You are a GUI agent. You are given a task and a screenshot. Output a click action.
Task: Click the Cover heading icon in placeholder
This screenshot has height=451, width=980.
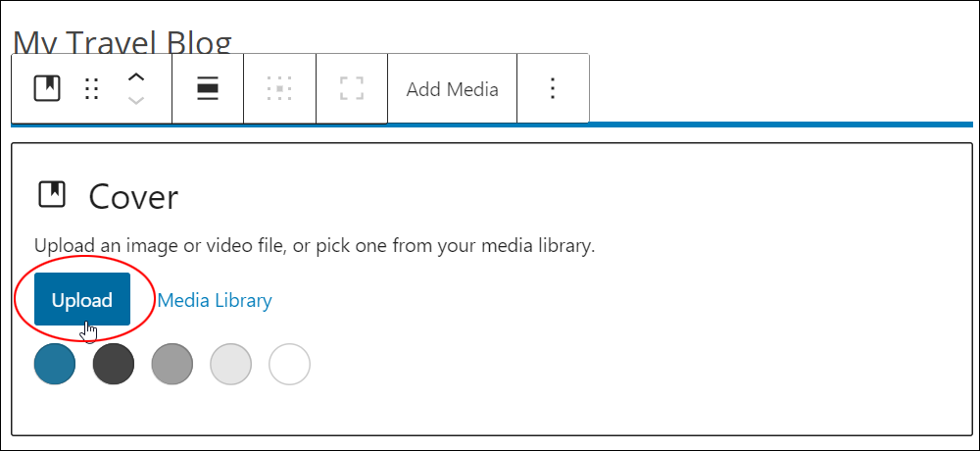pyautogui.click(x=53, y=194)
